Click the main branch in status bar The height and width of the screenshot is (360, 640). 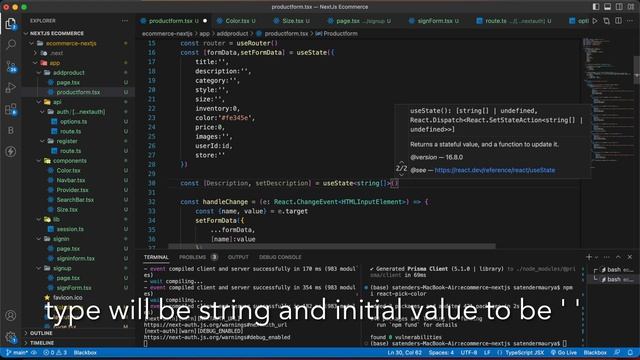tap(17, 353)
